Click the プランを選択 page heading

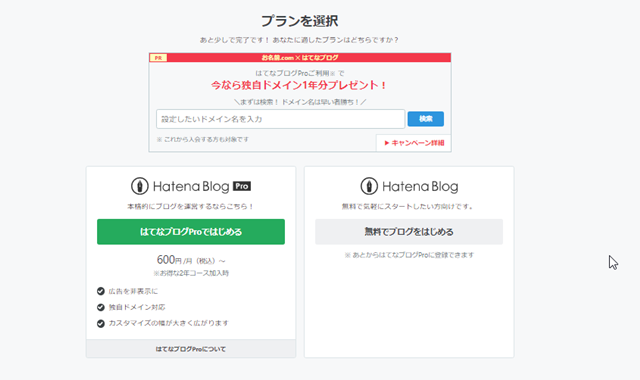pyautogui.click(x=300, y=21)
